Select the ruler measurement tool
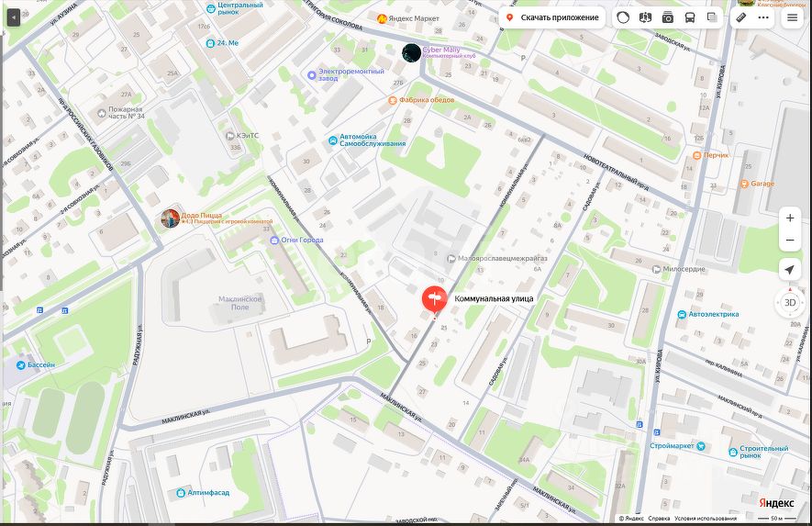 (741, 17)
